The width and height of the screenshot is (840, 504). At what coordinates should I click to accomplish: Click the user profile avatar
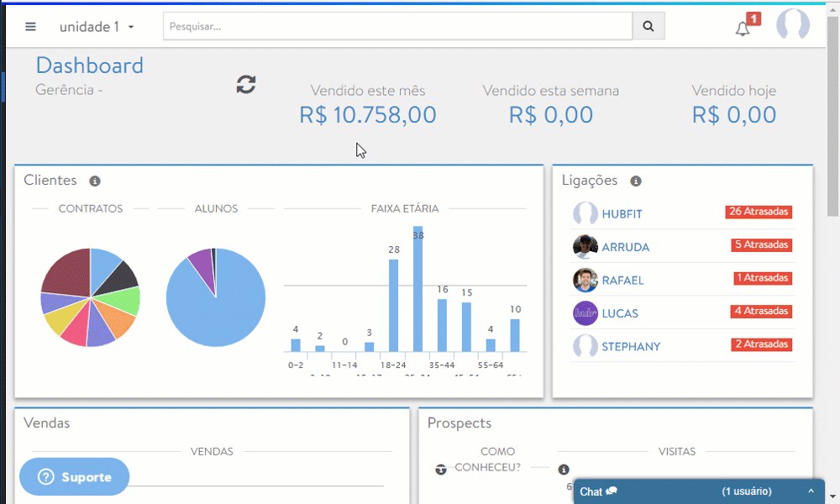(792, 25)
